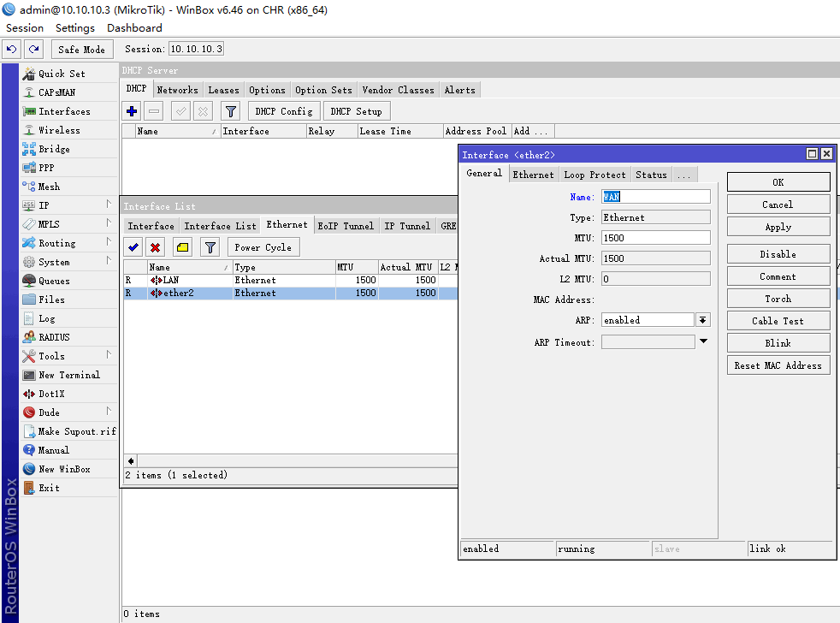Click the Torch button

(x=778, y=299)
